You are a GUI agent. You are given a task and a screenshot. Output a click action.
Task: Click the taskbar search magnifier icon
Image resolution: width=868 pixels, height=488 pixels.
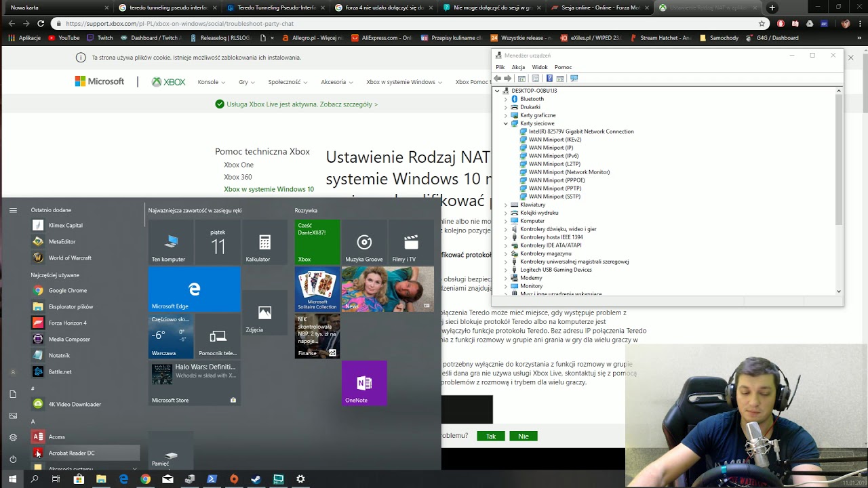point(35,479)
